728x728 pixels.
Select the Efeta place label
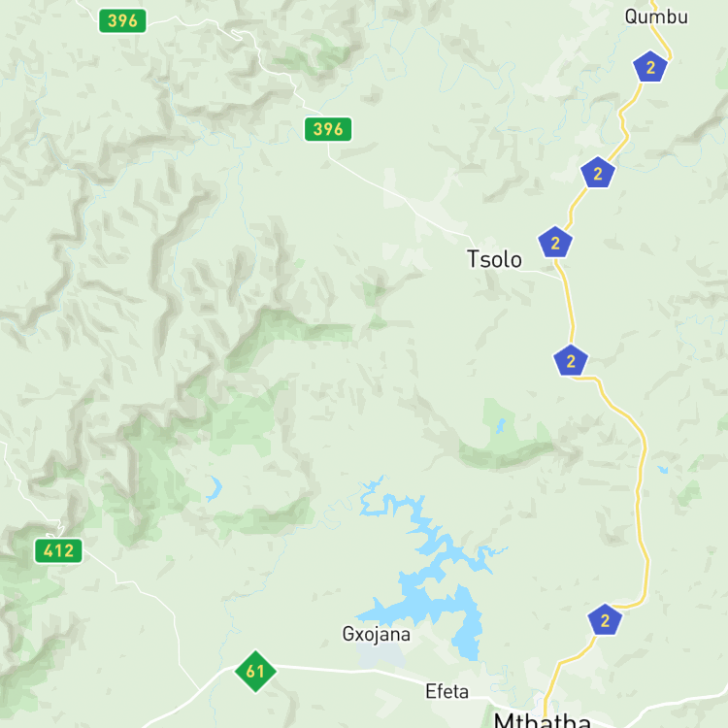[x=447, y=691]
